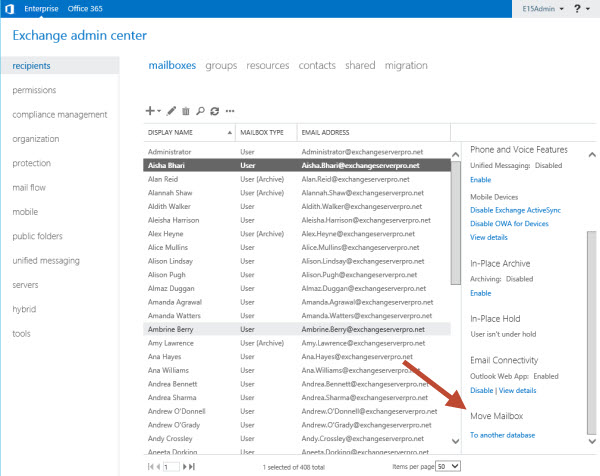Sort by Display Name column header
Viewport: 600px width, 476px height.
click(x=189, y=132)
